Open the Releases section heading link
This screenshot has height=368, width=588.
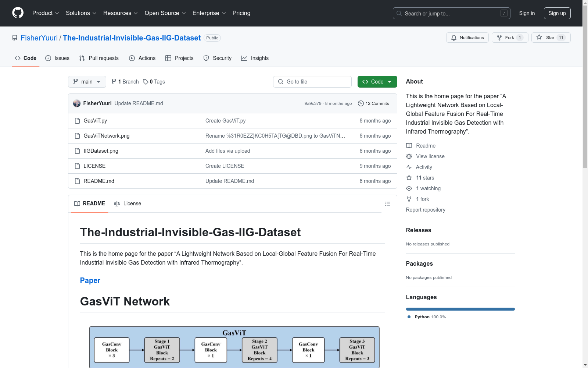coord(419,230)
